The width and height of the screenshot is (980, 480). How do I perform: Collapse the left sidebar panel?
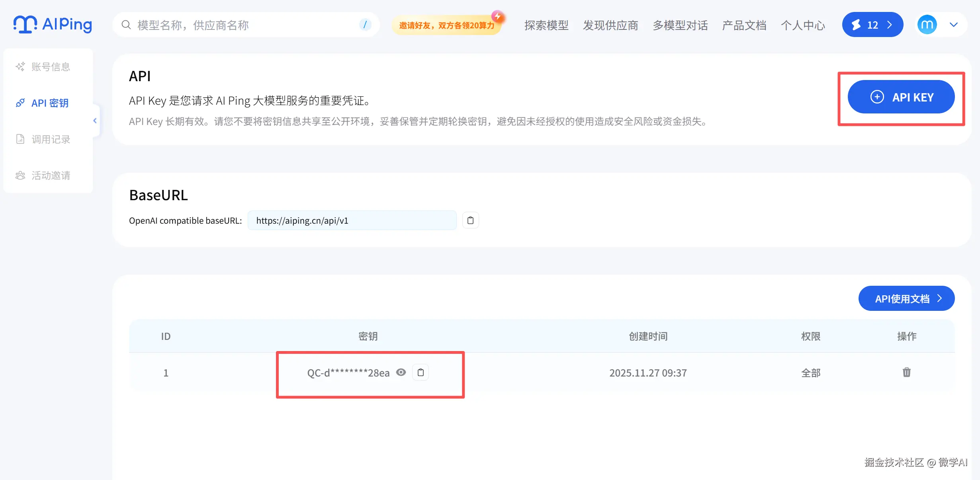coord(95,121)
